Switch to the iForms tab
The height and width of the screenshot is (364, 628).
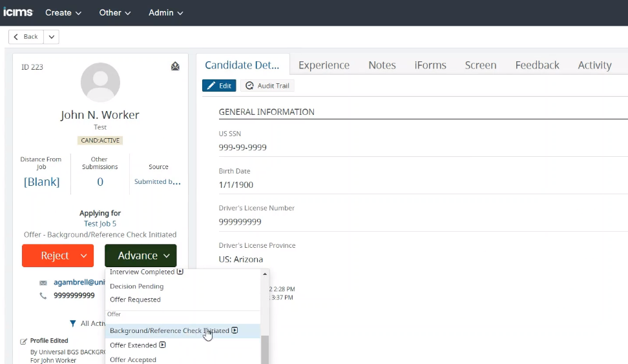point(430,65)
